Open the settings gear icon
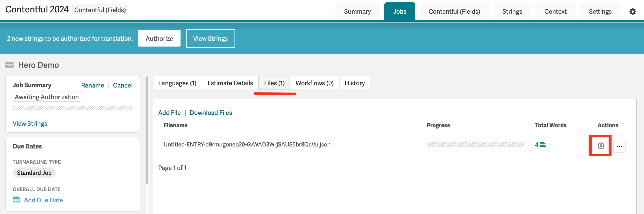Screen dimensions: 644x214 [633, 12]
